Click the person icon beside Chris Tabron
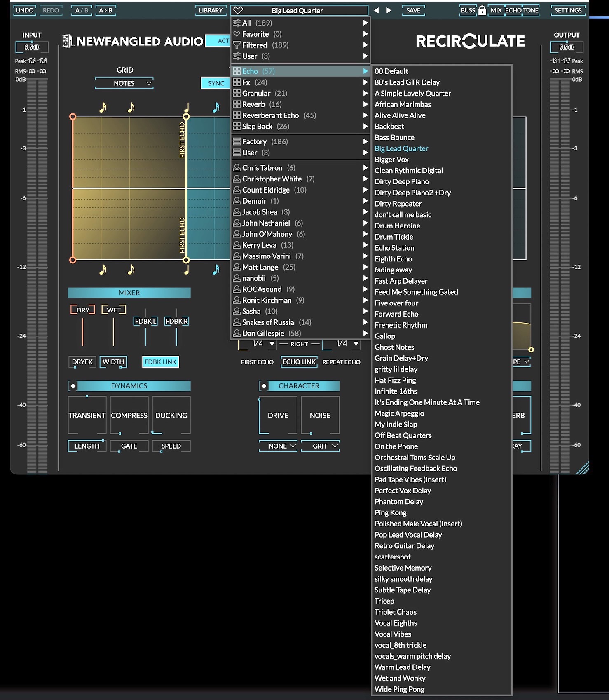The image size is (609, 700). point(237,168)
